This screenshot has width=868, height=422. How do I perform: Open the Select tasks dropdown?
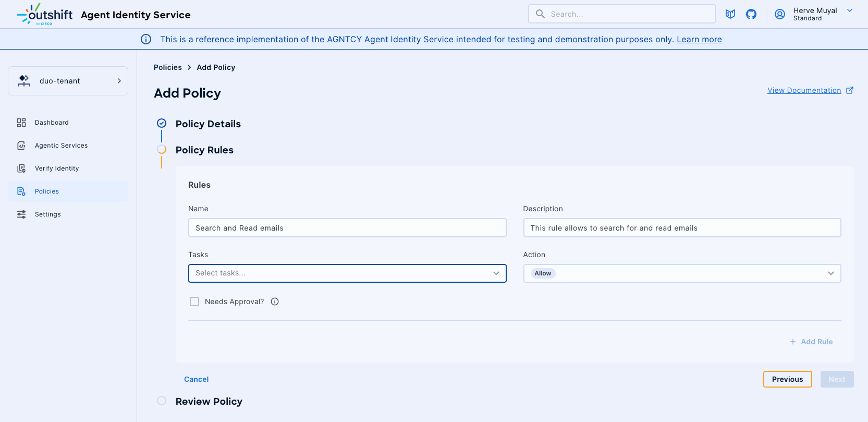coord(347,273)
